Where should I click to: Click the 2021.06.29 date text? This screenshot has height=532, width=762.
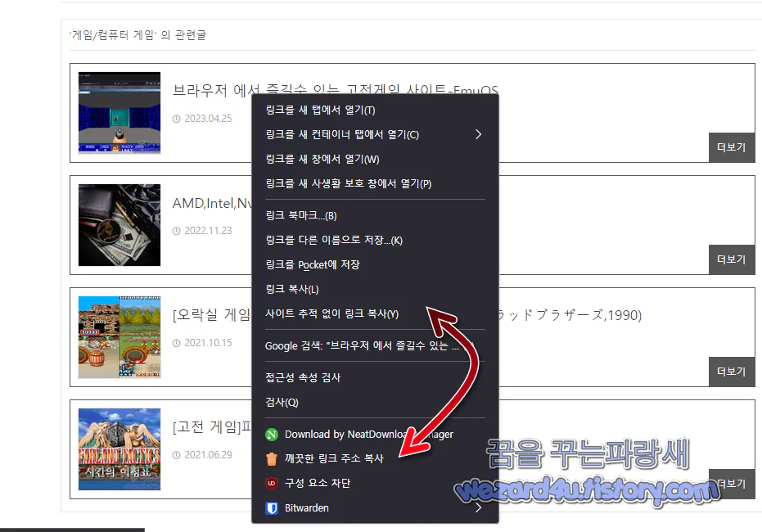[208, 455]
